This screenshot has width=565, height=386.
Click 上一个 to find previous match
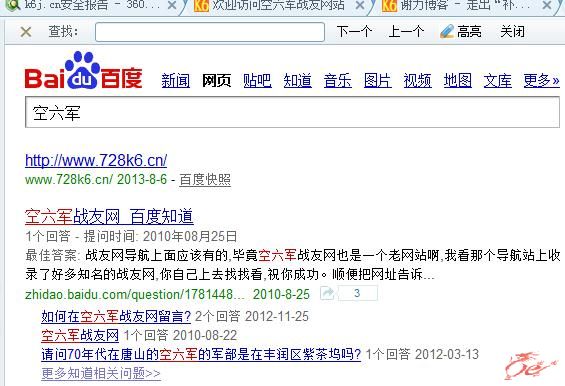tap(406, 31)
